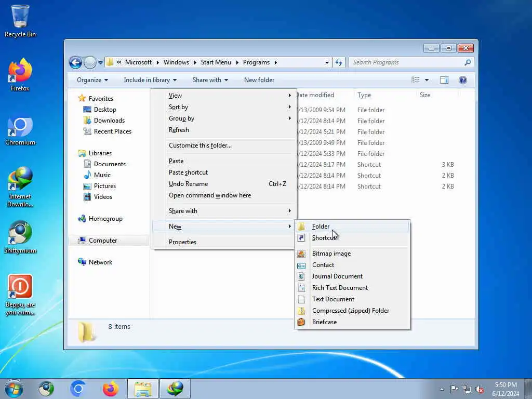Expand the Sort by submenu
The width and height of the screenshot is (532, 399).
click(223, 107)
